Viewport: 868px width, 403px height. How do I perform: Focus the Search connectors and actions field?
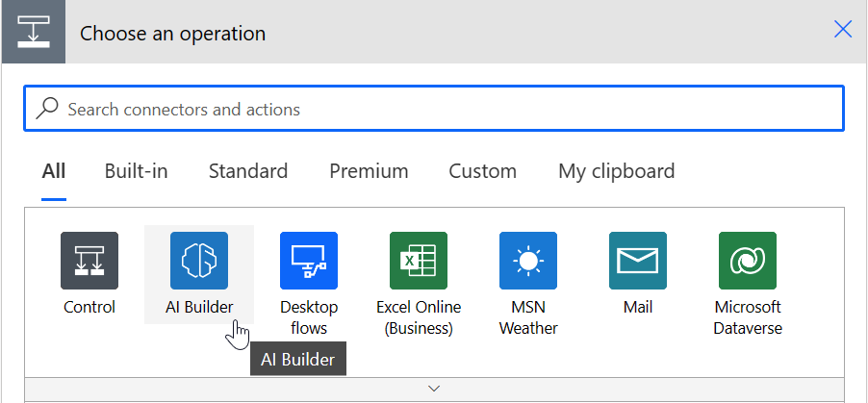pyautogui.click(x=434, y=109)
